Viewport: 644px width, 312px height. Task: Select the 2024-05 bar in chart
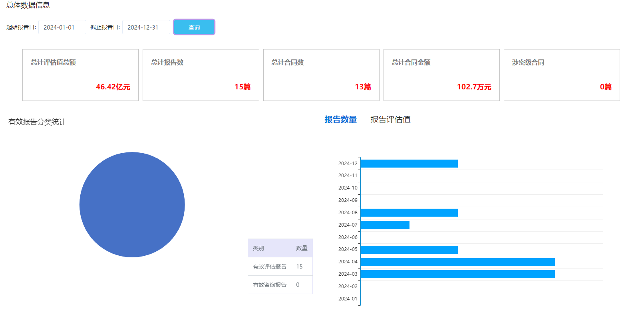[409, 250]
